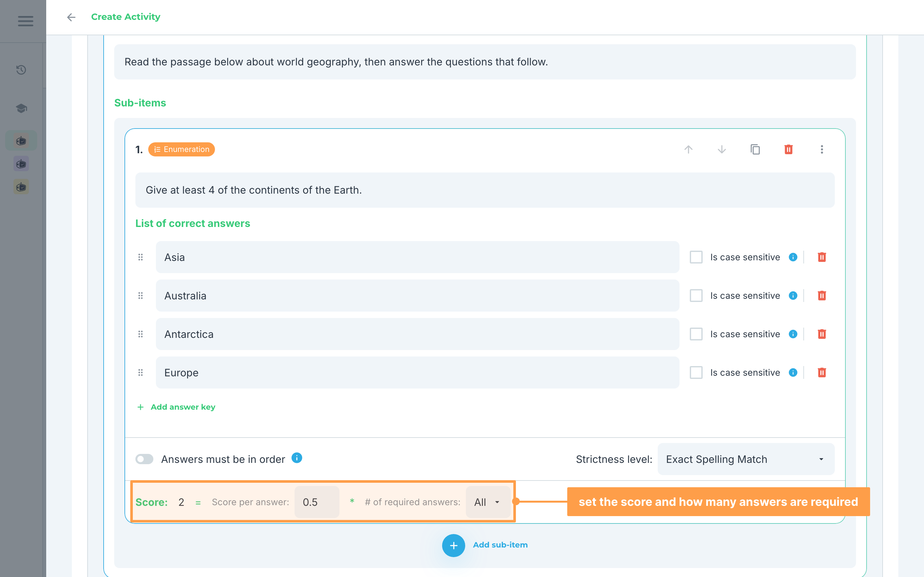
Task: Open the history icon in sidebar
Action: click(21, 70)
